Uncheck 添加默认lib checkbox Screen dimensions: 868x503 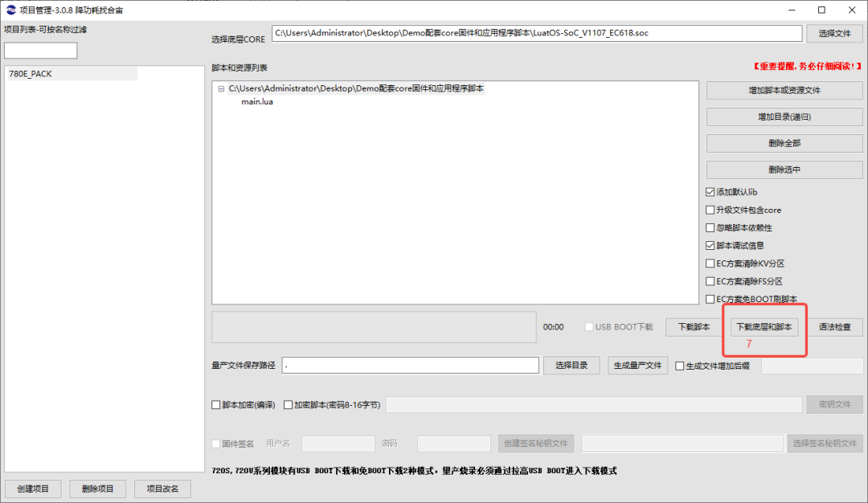[x=710, y=192]
